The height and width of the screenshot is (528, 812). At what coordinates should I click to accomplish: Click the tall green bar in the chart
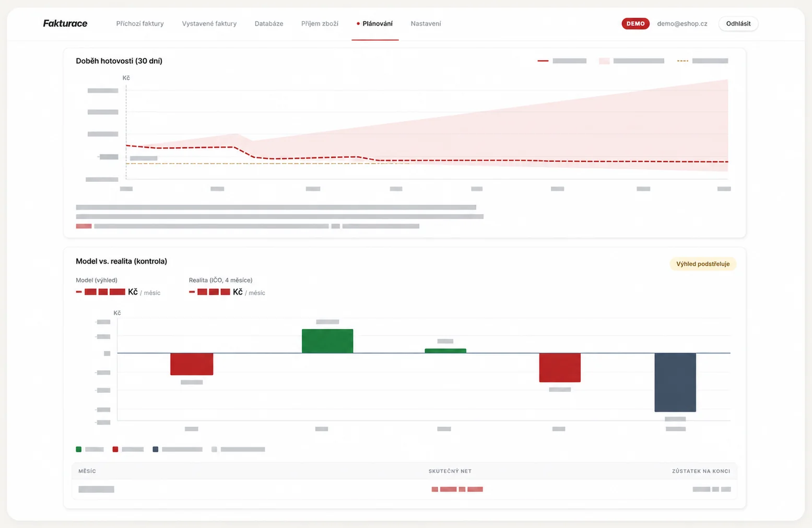(x=327, y=341)
